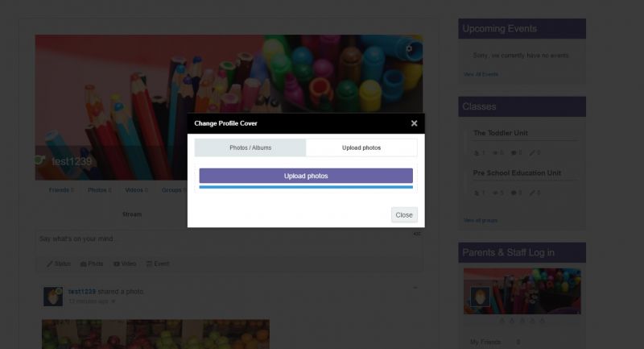Click pencil icon under Pre School Education Unit

tap(532, 193)
